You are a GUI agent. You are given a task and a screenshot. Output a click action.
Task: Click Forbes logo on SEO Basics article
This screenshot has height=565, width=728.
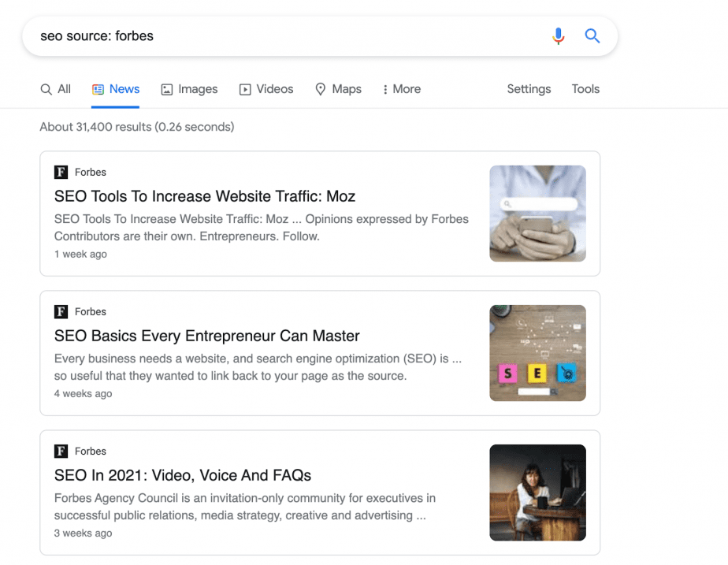[x=61, y=311]
